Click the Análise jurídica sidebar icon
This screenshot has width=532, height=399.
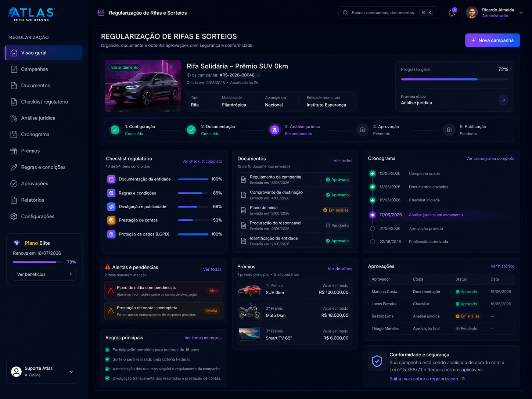coord(14,118)
